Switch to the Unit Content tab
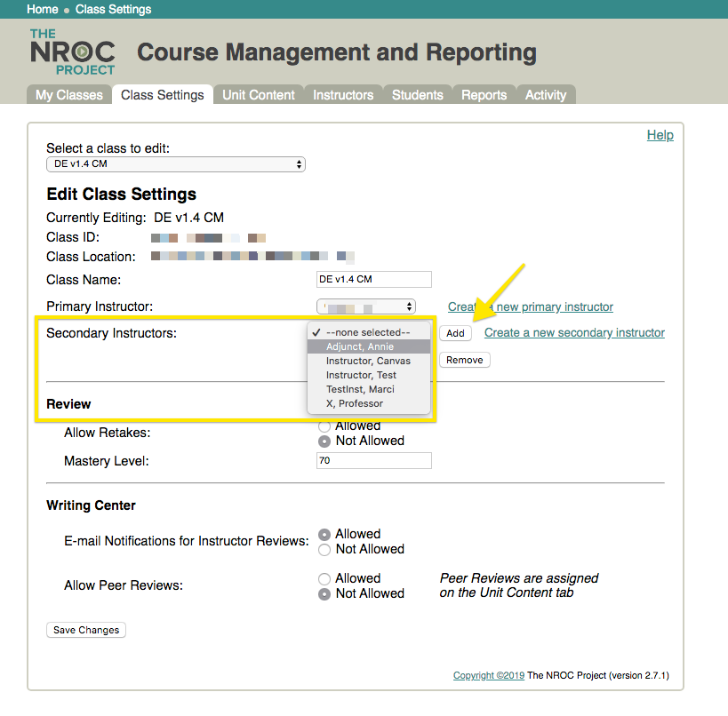This screenshot has width=728, height=716. (259, 95)
